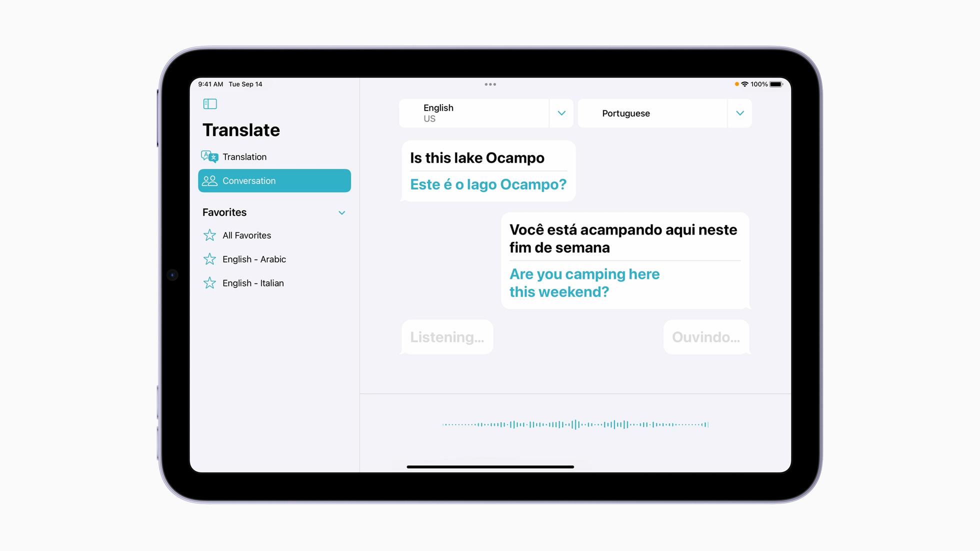
Task: Select English-Arabic favorites entry
Action: coord(254,259)
